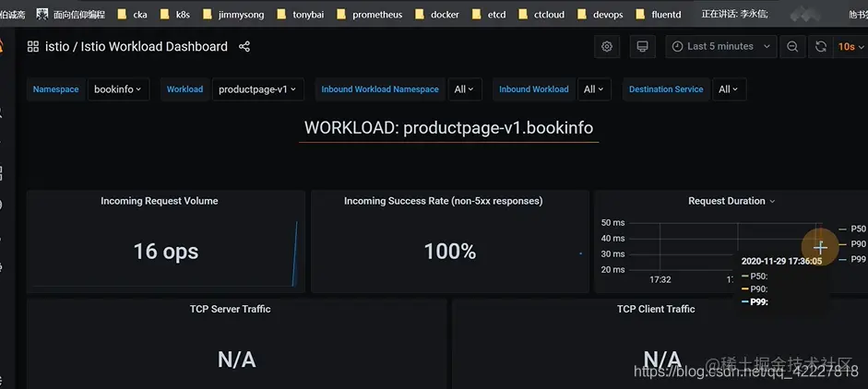Toggle TV view mode monitor icon
Image resolution: width=868 pixels, height=389 pixels.
[x=642, y=46]
